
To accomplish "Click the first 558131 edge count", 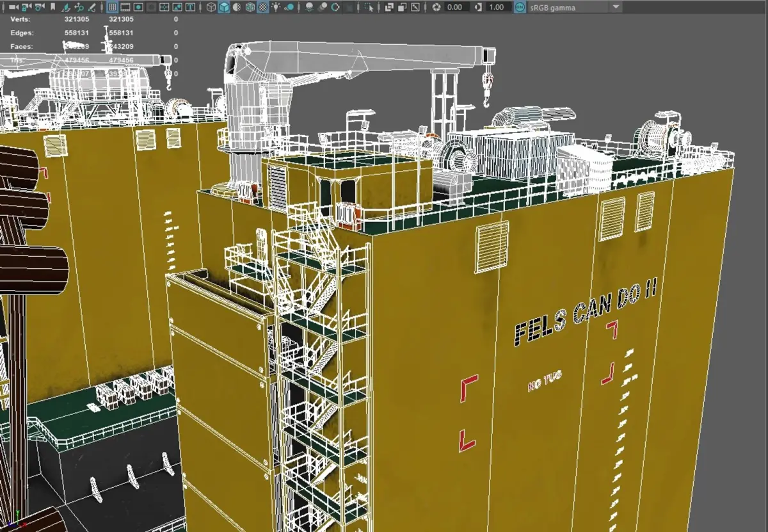I will click(77, 33).
